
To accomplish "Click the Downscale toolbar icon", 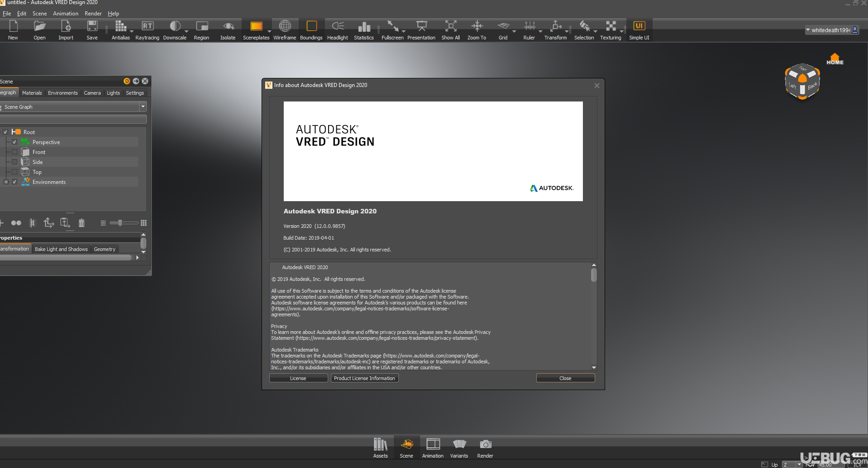I will coord(175,30).
